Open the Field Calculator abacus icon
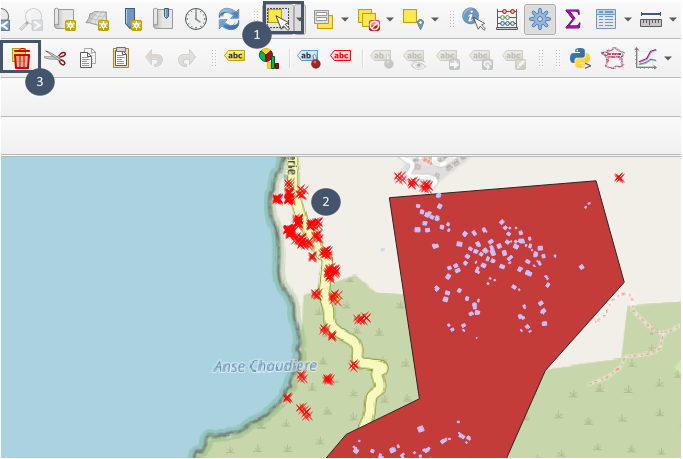This screenshot has height=459, width=683. (x=507, y=18)
